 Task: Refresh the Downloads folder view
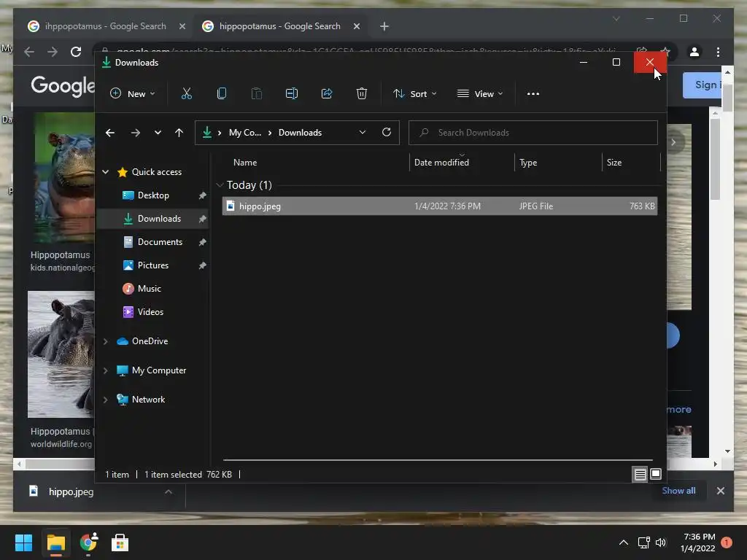pyautogui.click(x=387, y=132)
